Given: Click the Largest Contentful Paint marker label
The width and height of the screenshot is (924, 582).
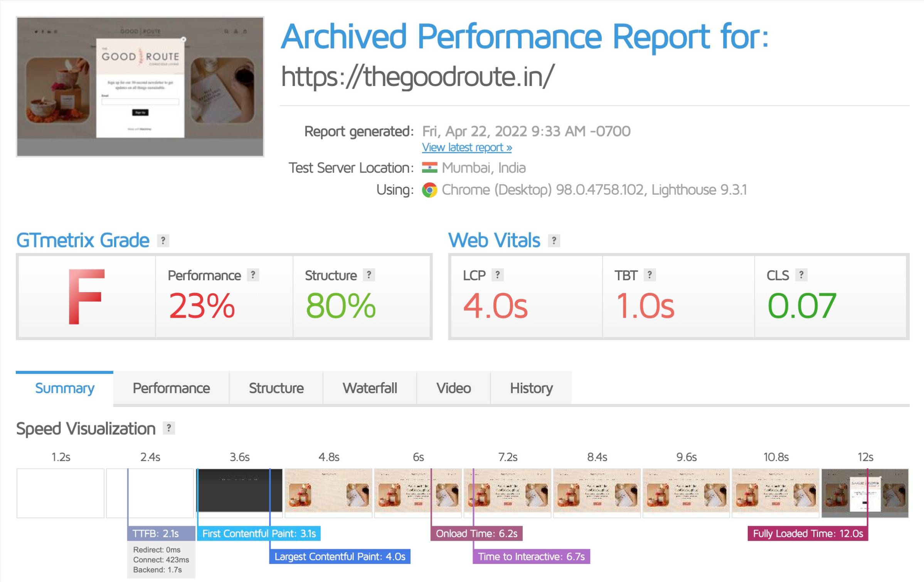Looking at the screenshot, I should 340,557.
